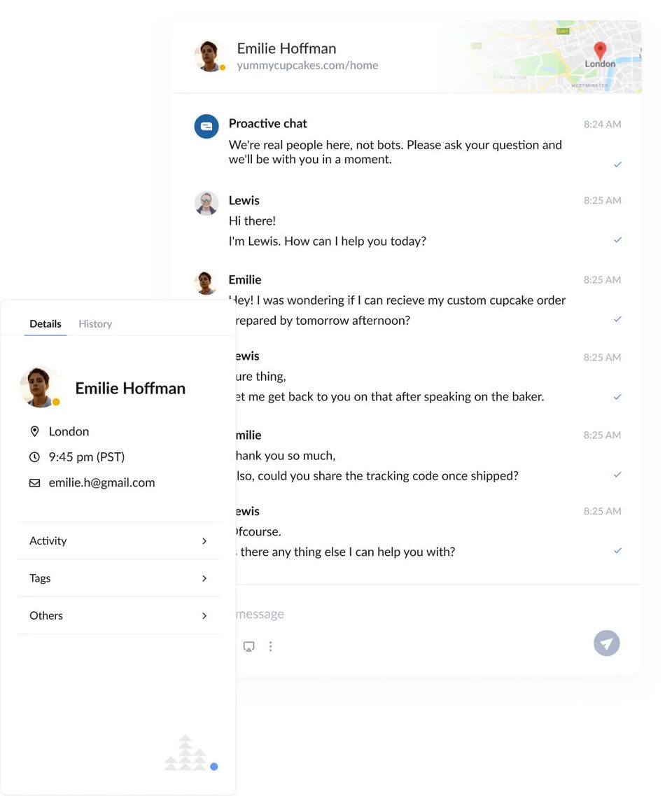Click the red London map pin
The height and width of the screenshot is (796, 672).
coord(600,50)
